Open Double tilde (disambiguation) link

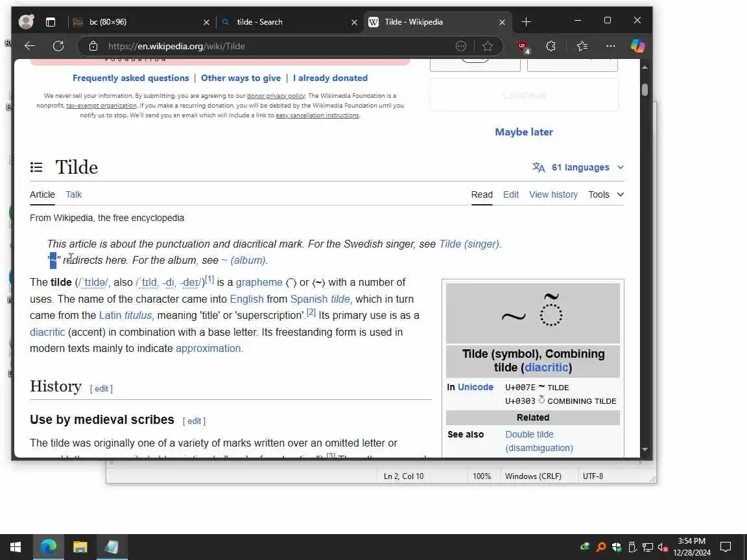coord(539,441)
